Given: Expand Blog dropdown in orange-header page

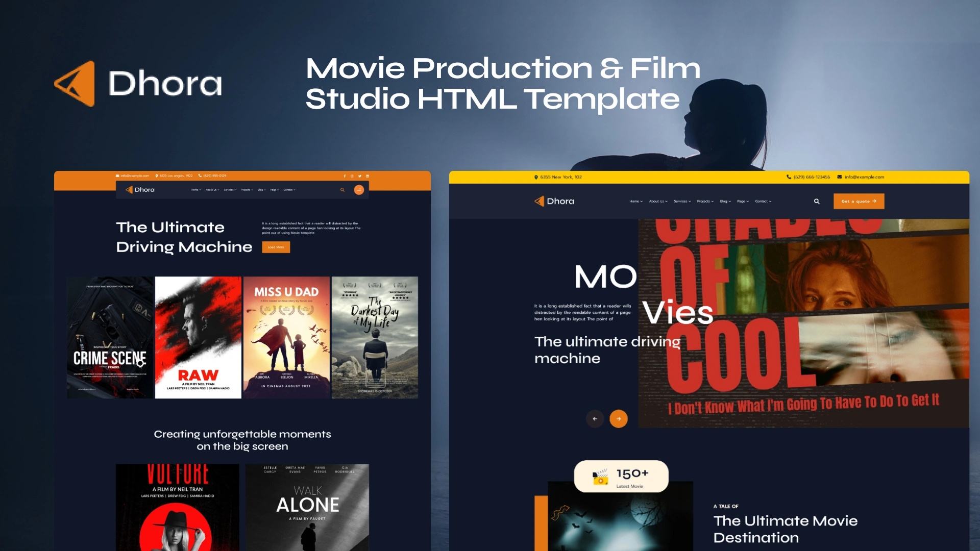Looking at the screenshot, I should pos(262,190).
